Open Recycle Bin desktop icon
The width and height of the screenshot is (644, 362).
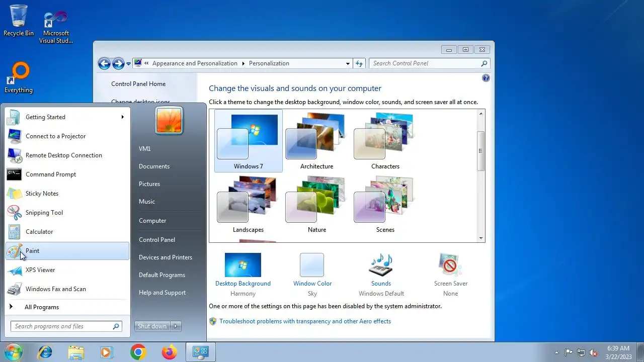pyautogui.click(x=19, y=21)
